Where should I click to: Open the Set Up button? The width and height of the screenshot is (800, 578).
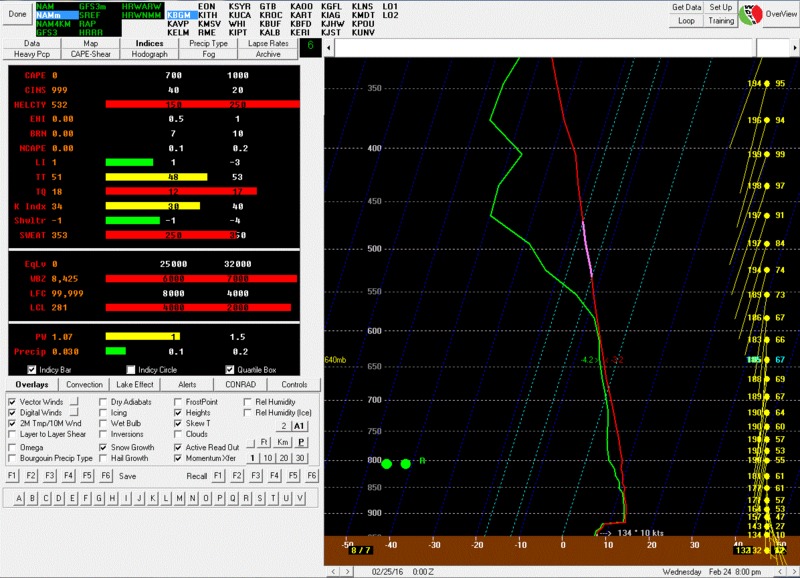pos(721,8)
